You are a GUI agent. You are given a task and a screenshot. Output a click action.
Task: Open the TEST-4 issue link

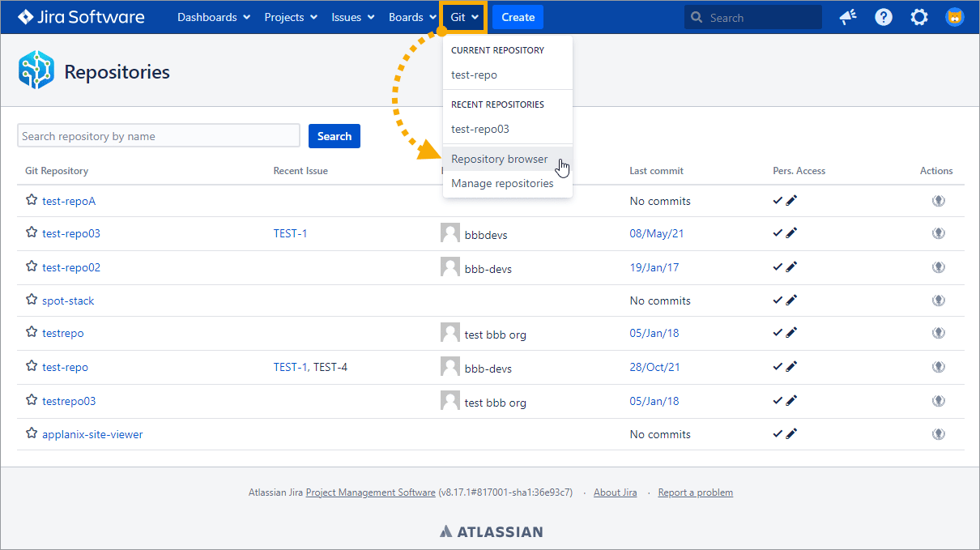point(330,367)
